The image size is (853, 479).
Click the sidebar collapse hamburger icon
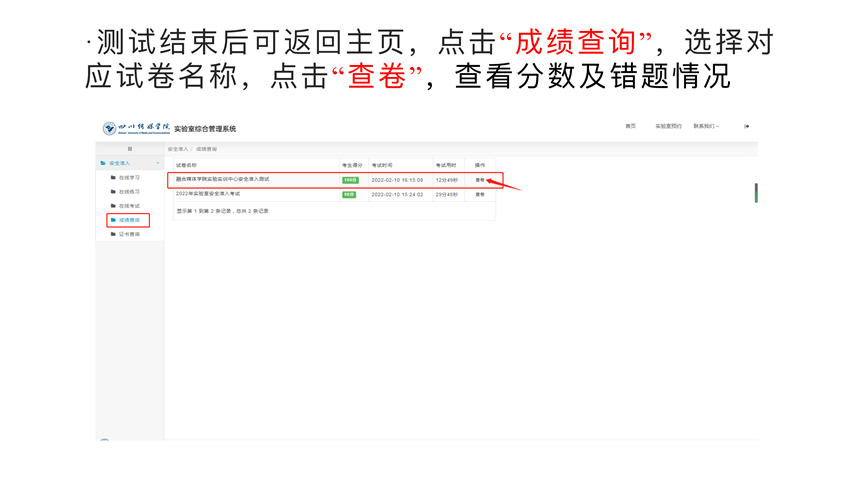pos(130,149)
